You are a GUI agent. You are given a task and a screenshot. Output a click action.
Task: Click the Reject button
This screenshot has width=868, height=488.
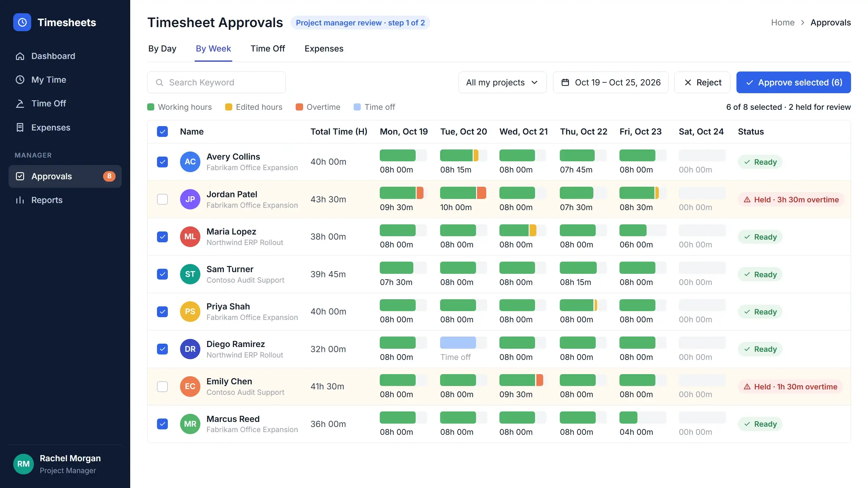coord(702,82)
